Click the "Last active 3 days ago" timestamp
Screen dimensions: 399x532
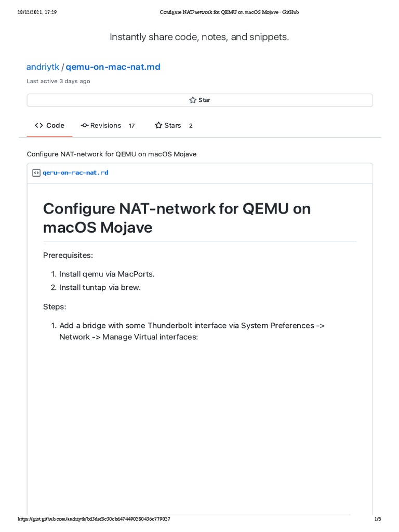coord(58,82)
